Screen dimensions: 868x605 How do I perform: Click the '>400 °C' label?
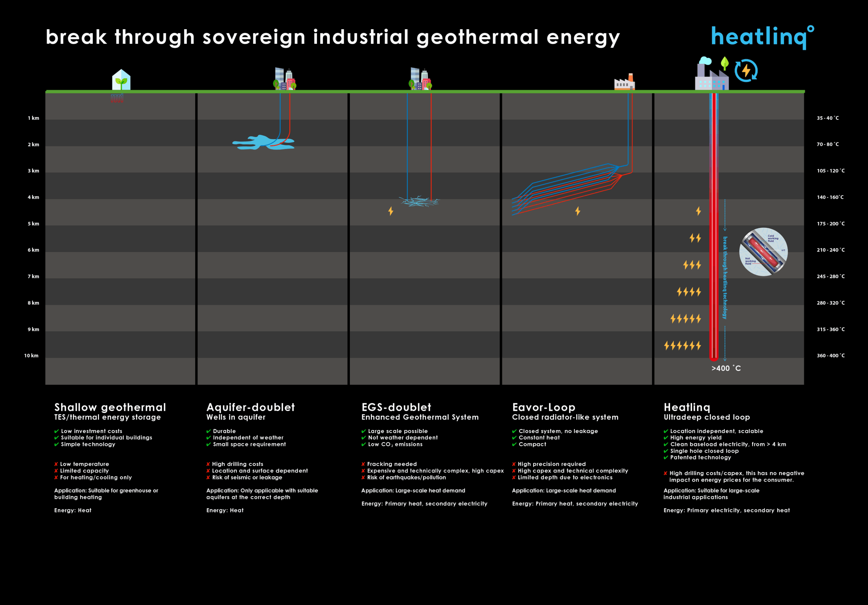click(726, 368)
